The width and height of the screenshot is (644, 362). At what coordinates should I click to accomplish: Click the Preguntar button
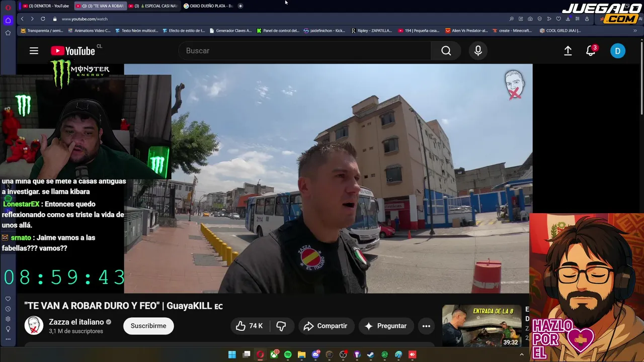[385, 326]
